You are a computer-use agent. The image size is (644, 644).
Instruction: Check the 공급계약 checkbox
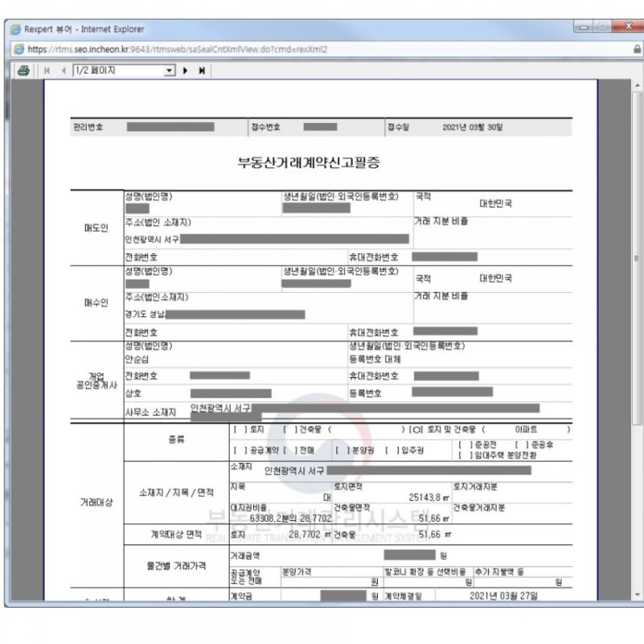click(x=240, y=451)
